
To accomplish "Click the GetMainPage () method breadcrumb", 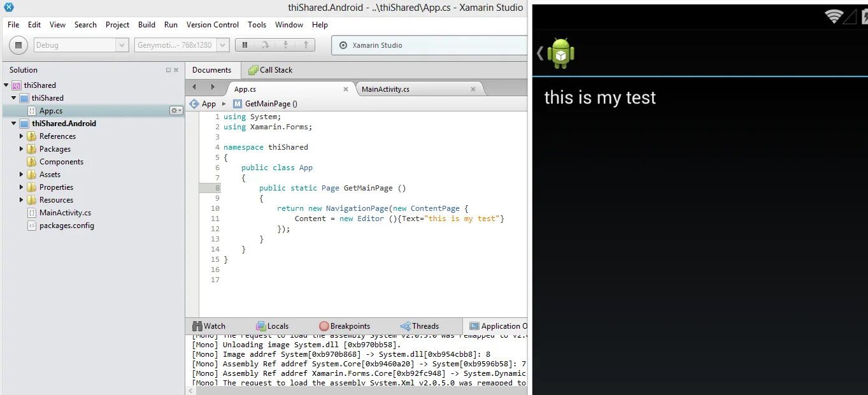I will pos(265,104).
